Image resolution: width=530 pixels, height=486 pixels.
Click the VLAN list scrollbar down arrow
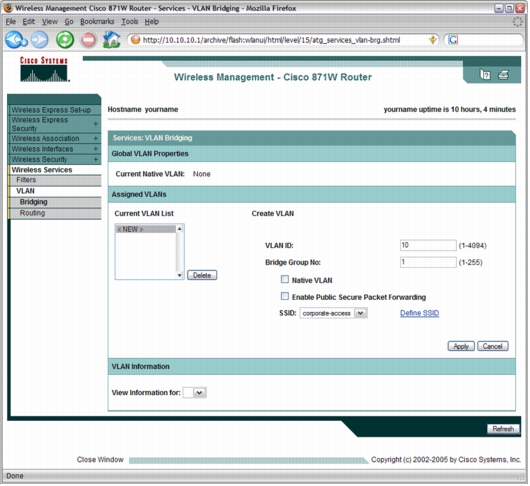click(180, 275)
